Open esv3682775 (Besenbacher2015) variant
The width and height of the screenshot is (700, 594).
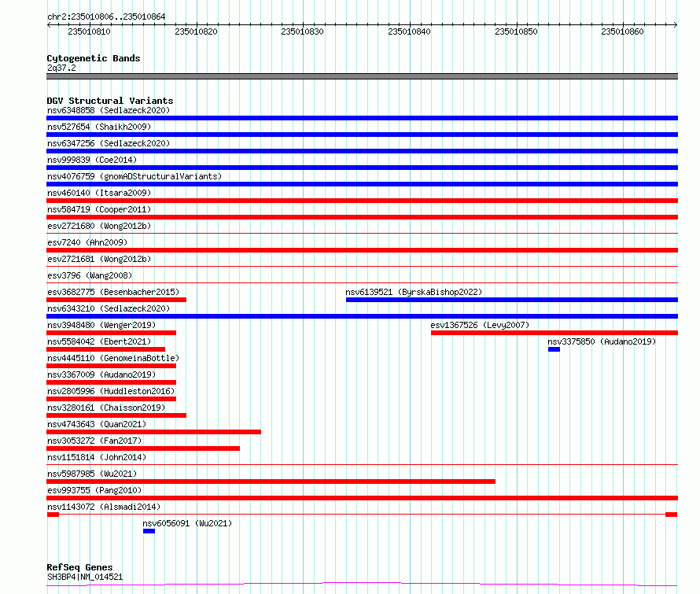point(113,292)
